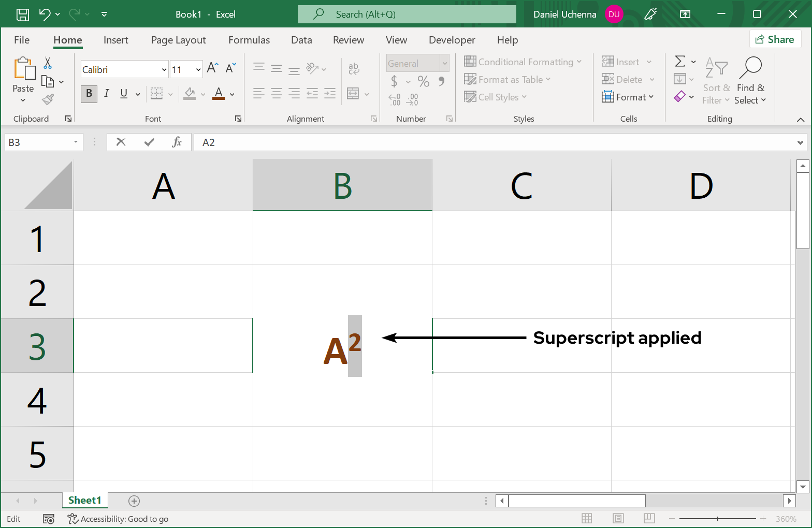Image resolution: width=812 pixels, height=528 pixels.
Task: Open the font size dropdown
Action: [198, 69]
